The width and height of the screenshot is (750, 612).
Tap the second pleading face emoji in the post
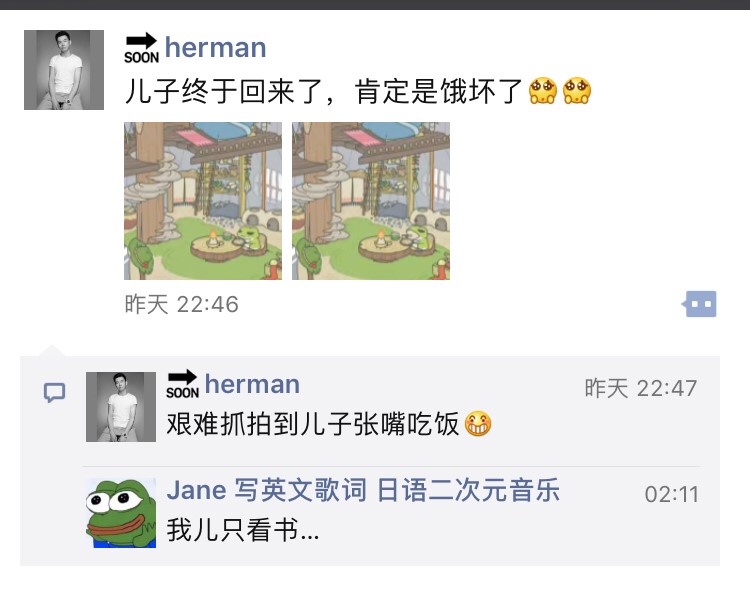[x=576, y=90]
